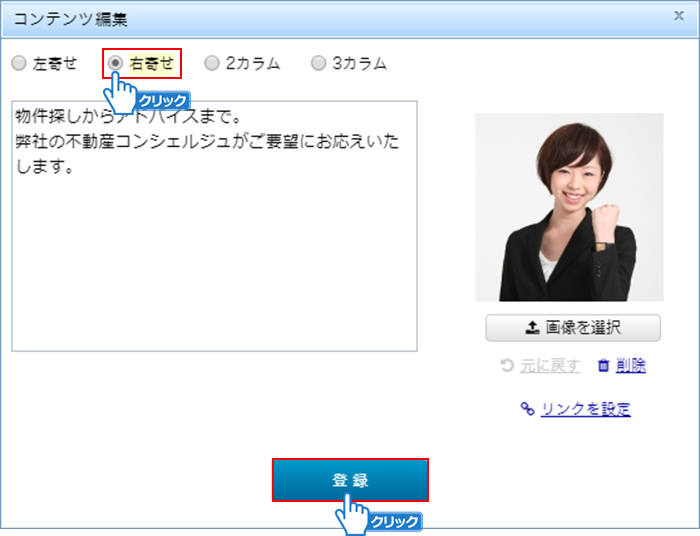This screenshot has height=536, width=700.
Task: Click the コンテンツ編集 title bar
Action: [x=300, y=18]
